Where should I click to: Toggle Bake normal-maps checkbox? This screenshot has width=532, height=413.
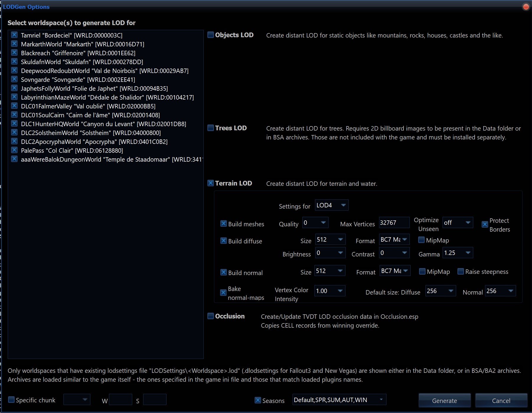223,293
